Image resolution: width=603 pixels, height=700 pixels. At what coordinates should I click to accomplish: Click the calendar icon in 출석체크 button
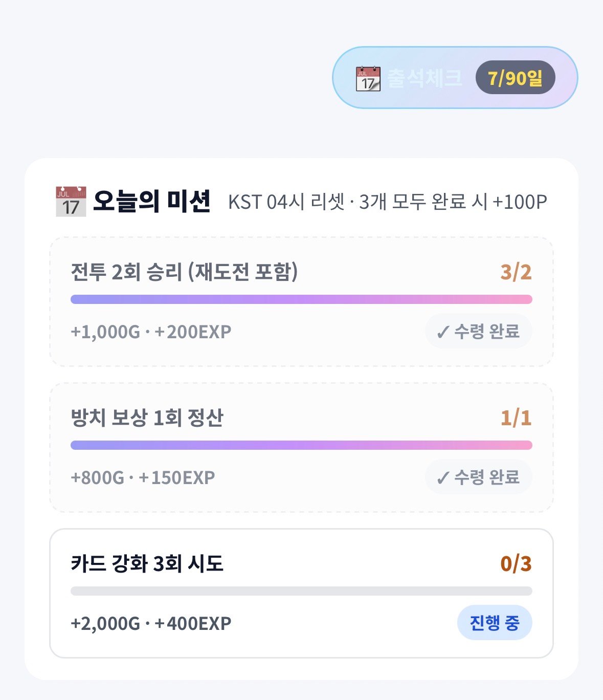click(x=368, y=78)
